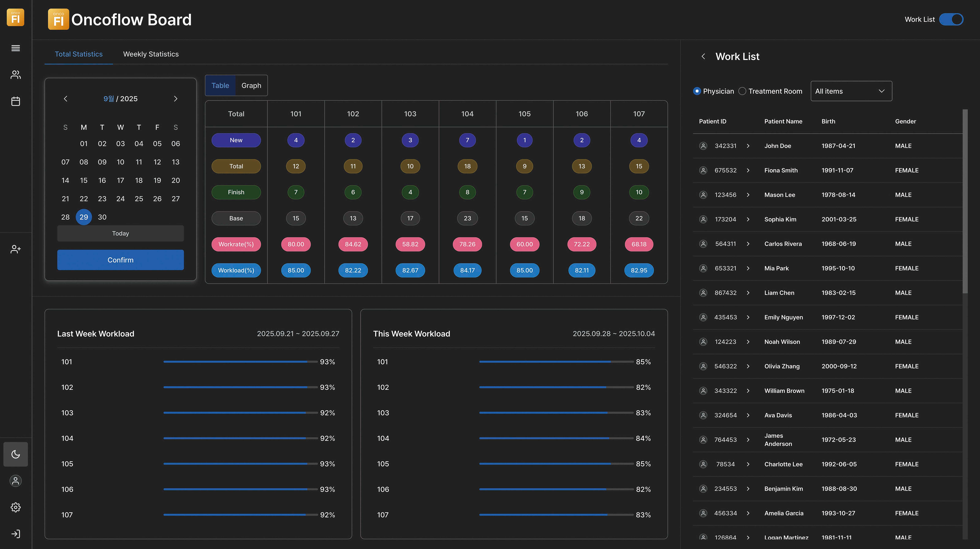The height and width of the screenshot is (549, 980).
Task: Open settings gear icon in sidebar
Action: coord(16,508)
